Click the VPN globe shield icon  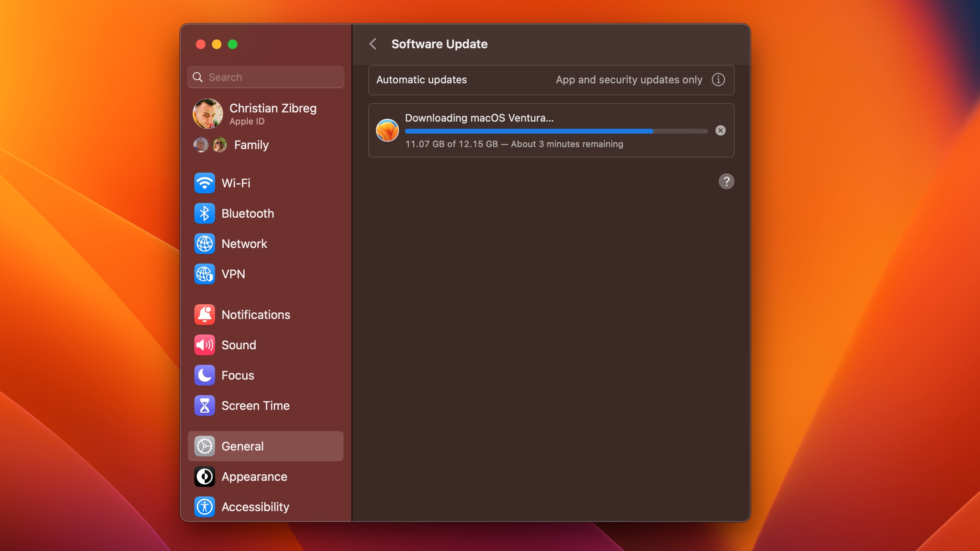[204, 274]
